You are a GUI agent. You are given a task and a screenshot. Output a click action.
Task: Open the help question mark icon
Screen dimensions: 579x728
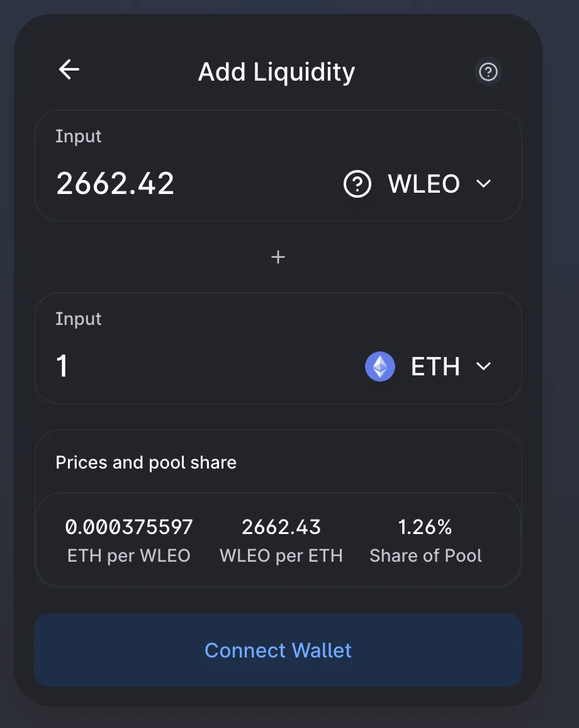[x=488, y=72]
